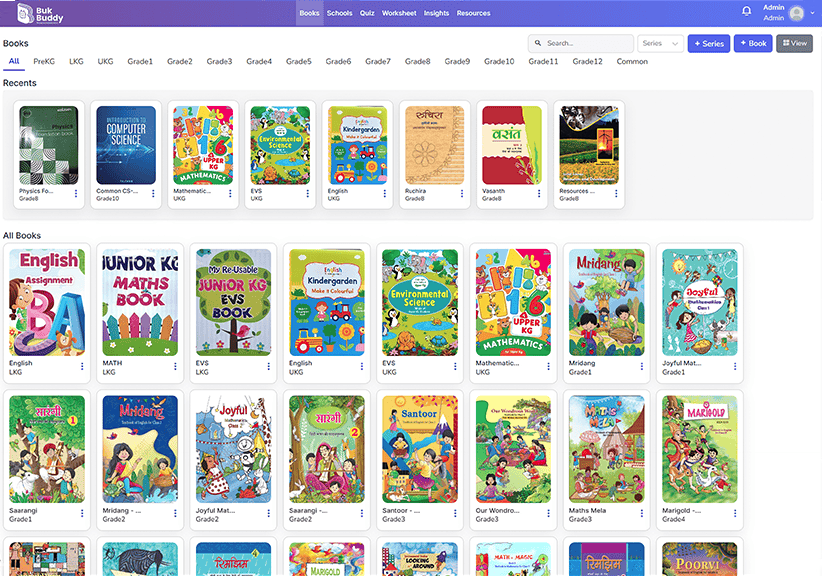Select the Books menu item

point(309,13)
